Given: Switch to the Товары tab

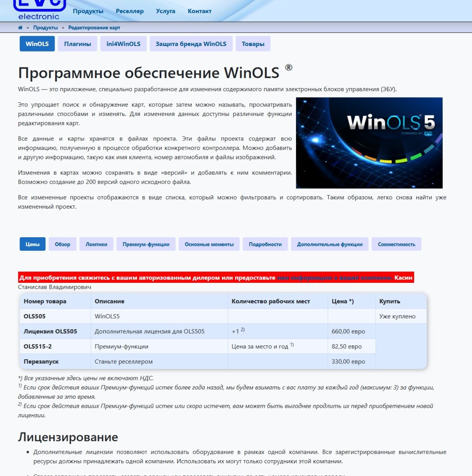Looking at the screenshot, I should pos(253,44).
